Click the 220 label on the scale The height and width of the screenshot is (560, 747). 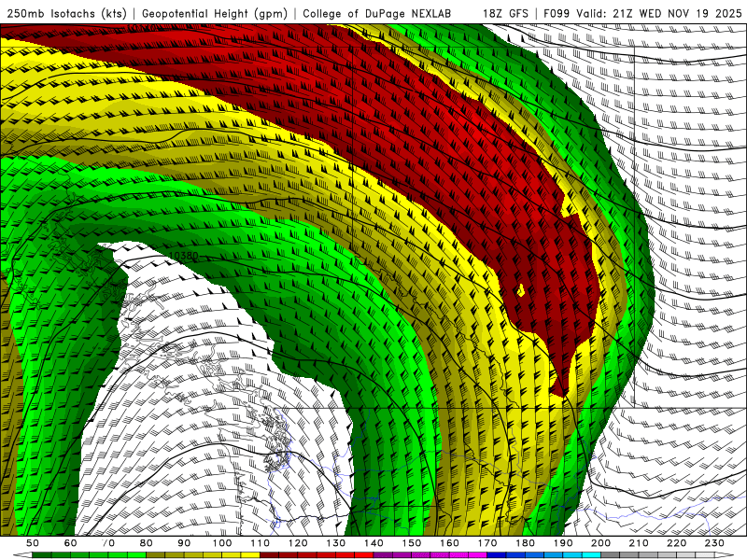click(x=676, y=543)
